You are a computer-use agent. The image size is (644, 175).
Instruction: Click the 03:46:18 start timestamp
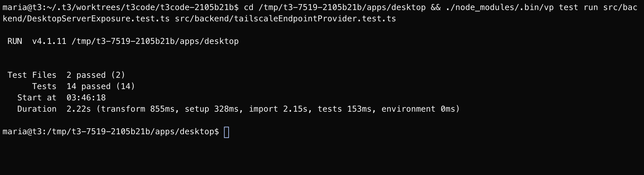coord(86,98)
